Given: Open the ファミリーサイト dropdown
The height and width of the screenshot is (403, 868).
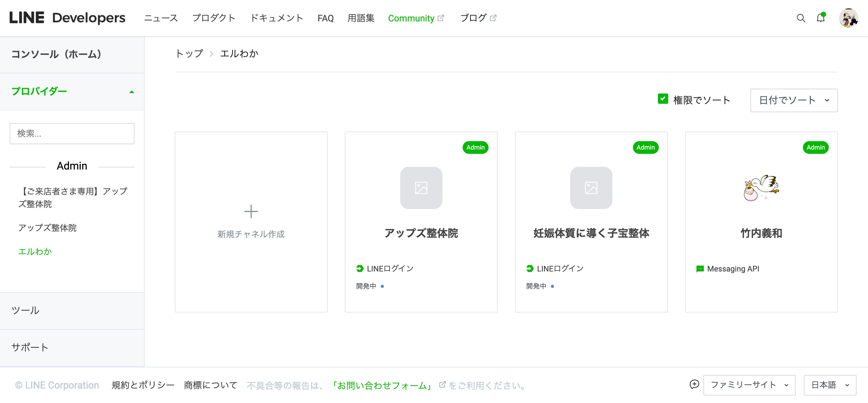Looking at the screenshot, I should pos(749,385).
